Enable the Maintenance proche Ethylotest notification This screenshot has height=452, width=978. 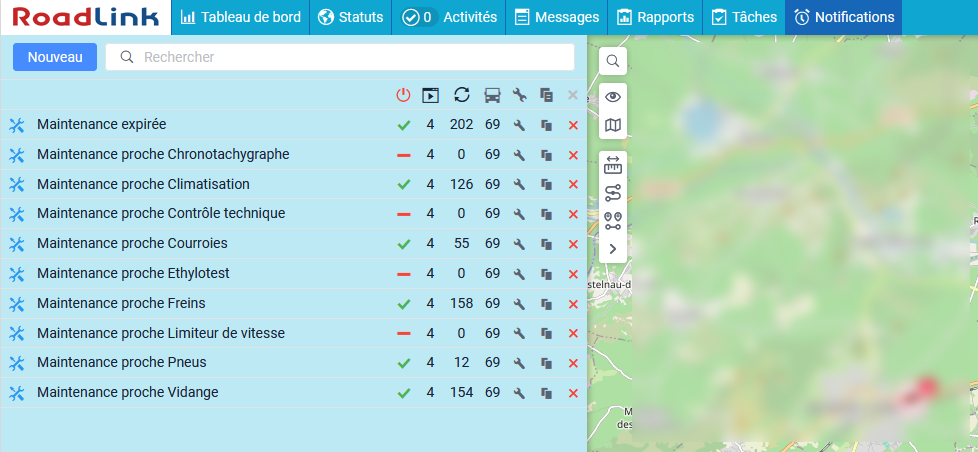point(404,274)
